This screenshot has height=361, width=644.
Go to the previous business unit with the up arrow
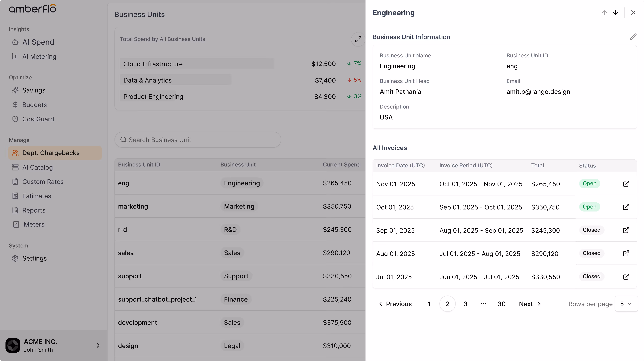click(x=605, y=13)
